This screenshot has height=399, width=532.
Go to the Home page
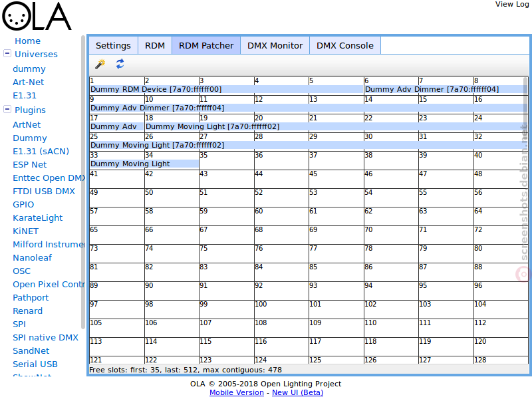coord(27,41)
